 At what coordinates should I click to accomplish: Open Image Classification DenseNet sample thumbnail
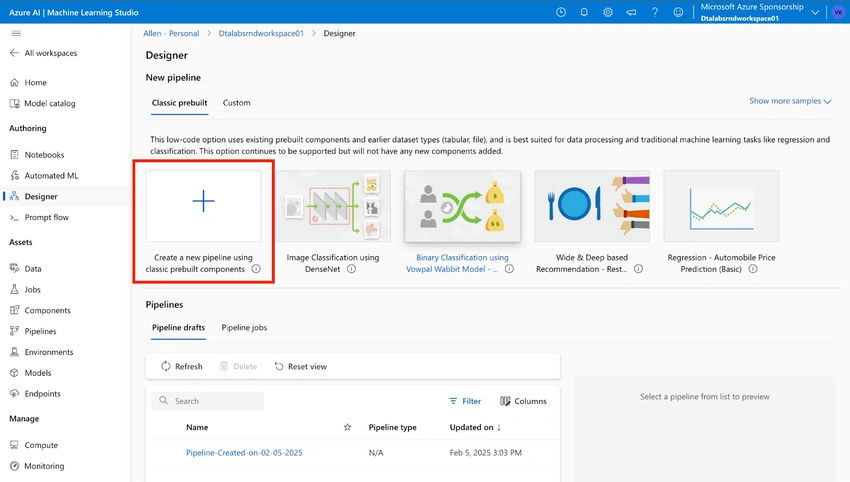pyautogui.click(x=333, y=206)
